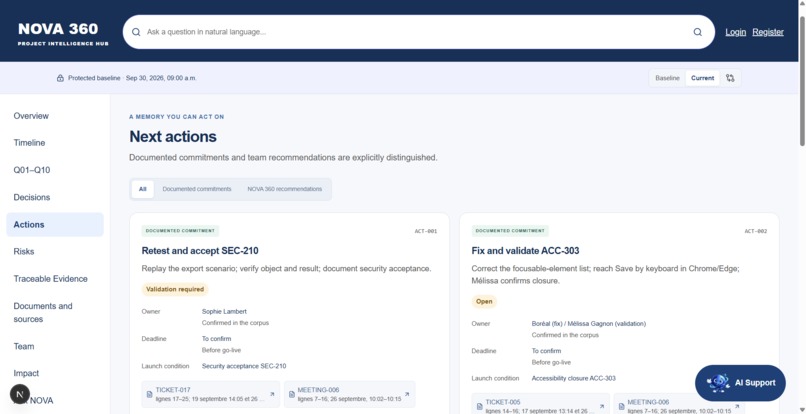This screenshot has width=806, height=414.
Task: Open MEETING-006 source under ACT-001
Action: click(x=350, y=394)
